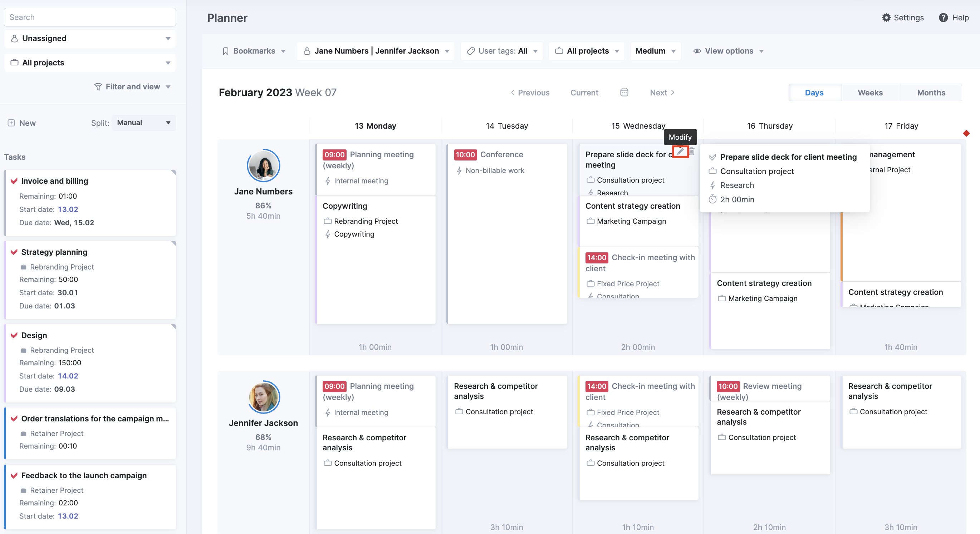Open the Bookmarks dropdown
This screenshot has width=980, height=534.
coord(254,51)
